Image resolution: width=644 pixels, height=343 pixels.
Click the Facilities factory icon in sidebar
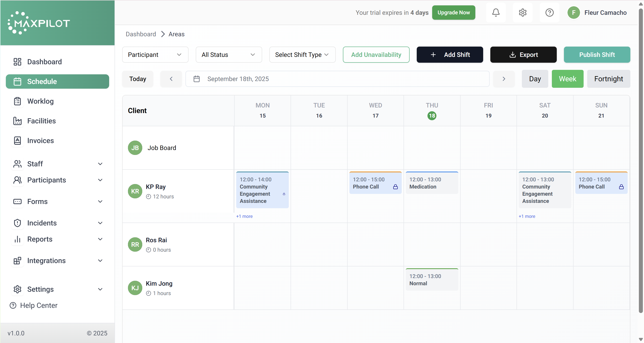(x=17, y=121)
